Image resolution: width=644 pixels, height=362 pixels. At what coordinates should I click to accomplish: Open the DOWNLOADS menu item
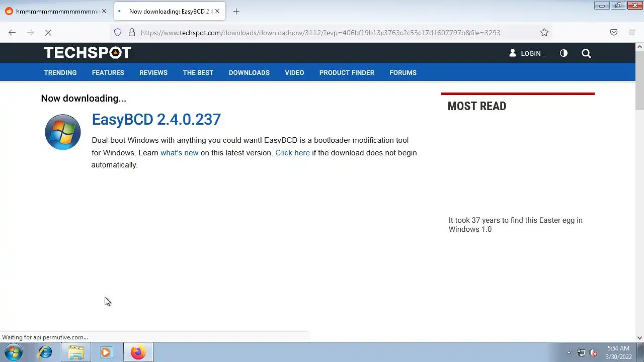coord(249,72)
